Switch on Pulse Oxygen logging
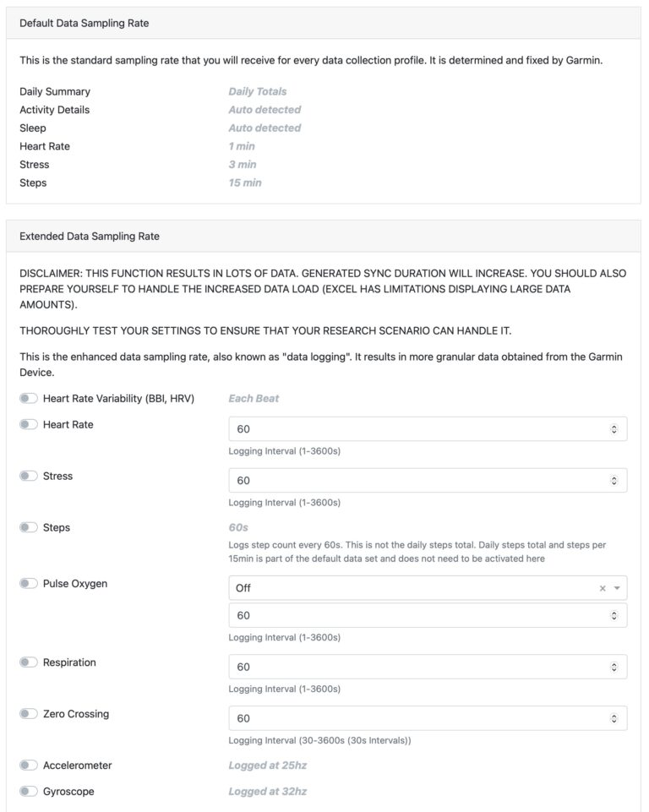The height and width of the screenshot is (812, 649). tap(29, 583)
